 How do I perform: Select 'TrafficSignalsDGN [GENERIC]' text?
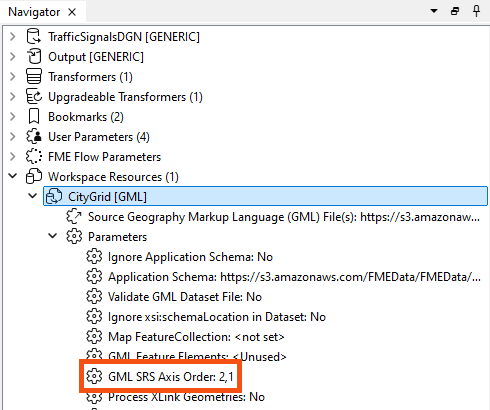(x=124, y=37)
